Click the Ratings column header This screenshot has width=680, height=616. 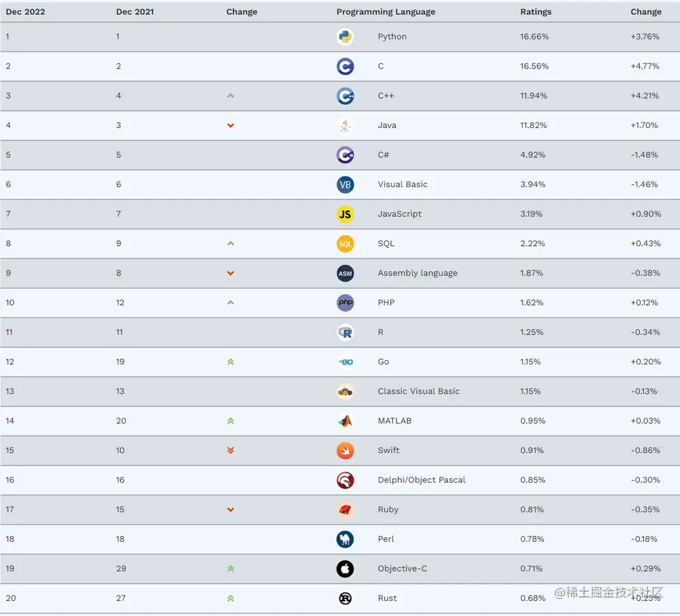click(x=536, y=12)
